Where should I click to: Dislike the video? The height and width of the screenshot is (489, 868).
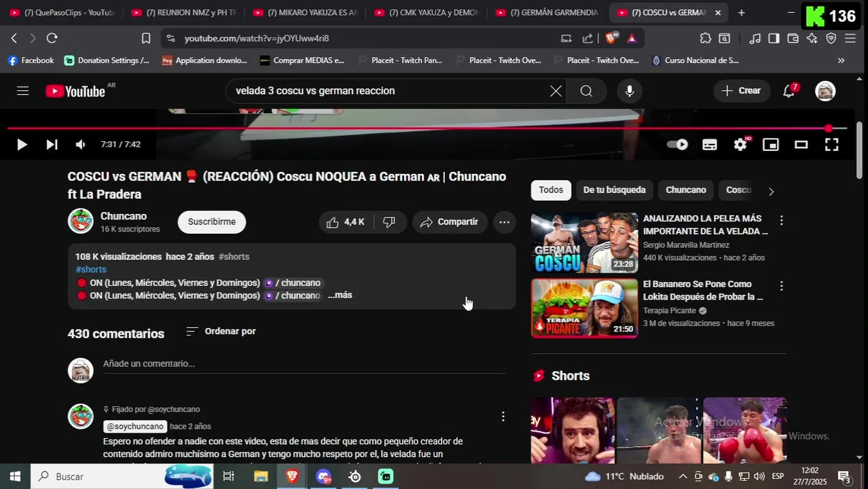click(x=389, y=222)
